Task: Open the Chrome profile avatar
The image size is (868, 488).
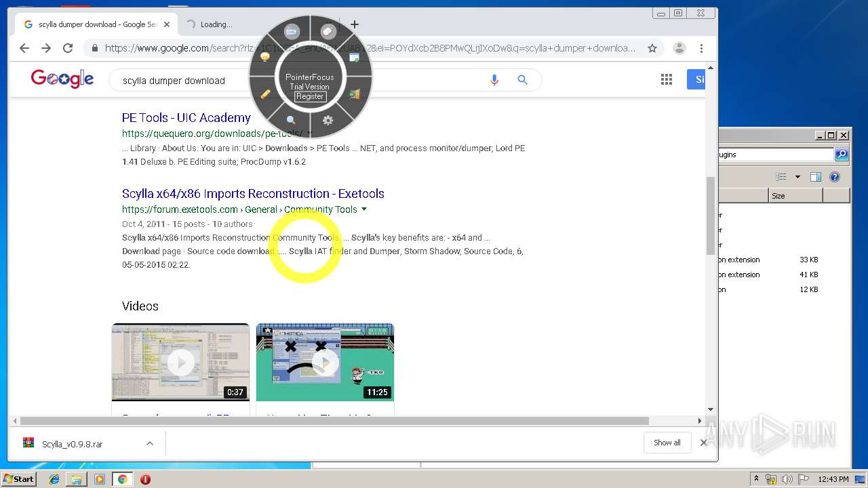Action: [679, 48]
